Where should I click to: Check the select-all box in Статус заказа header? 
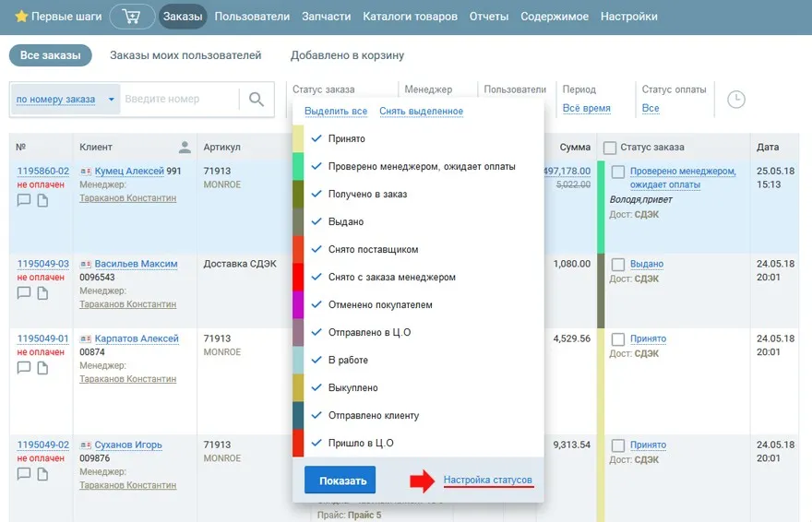click(x=610, y=148)
